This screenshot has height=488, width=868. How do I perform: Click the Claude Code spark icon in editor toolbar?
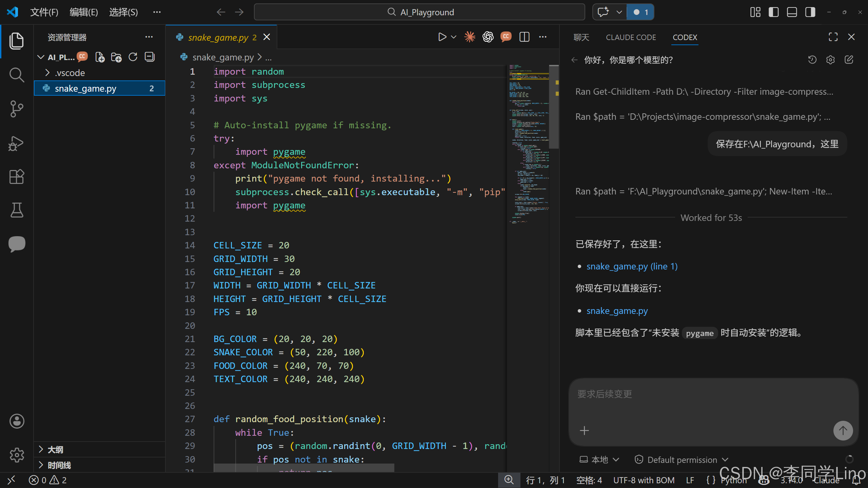click(x=470, y=37)
